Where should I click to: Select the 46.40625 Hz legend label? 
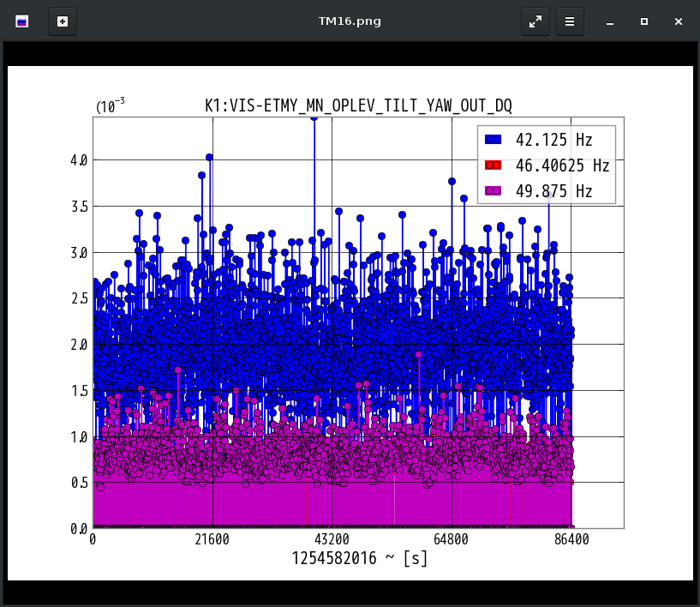point(563,165)
